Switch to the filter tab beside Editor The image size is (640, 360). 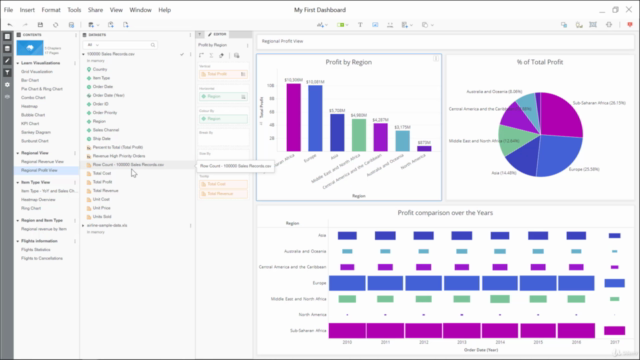[200, 34]
